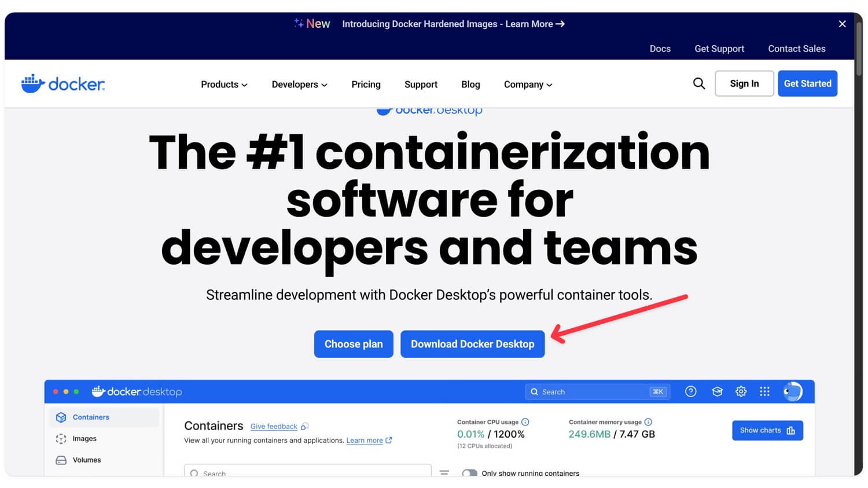
Task: Open Docker Desktop settings gear
Action: point(741,391)
